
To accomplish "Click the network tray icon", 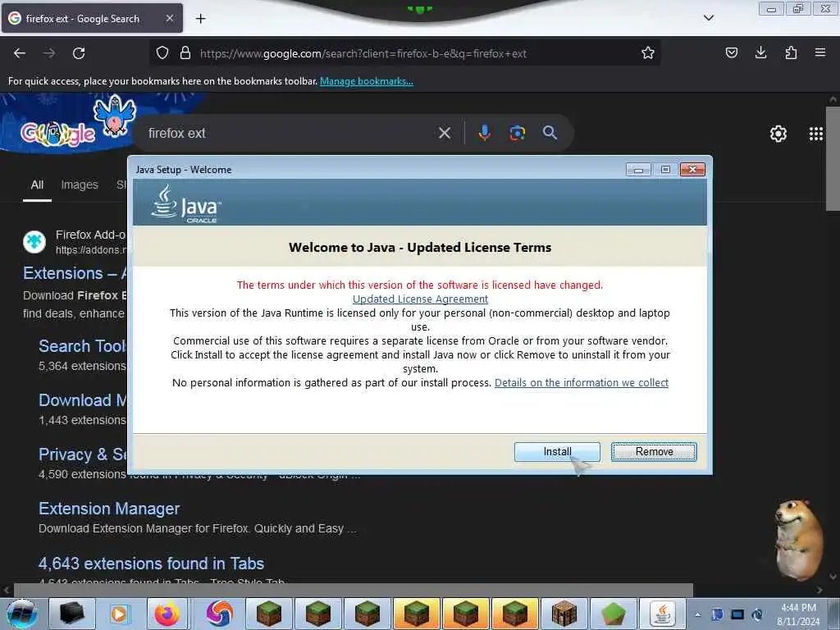I will coord(737,614).
